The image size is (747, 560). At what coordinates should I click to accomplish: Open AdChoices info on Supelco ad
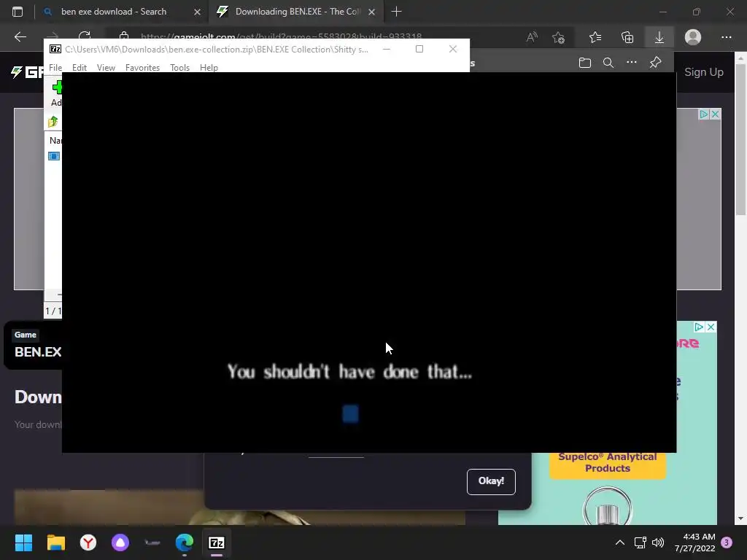[x=699, y=327]
